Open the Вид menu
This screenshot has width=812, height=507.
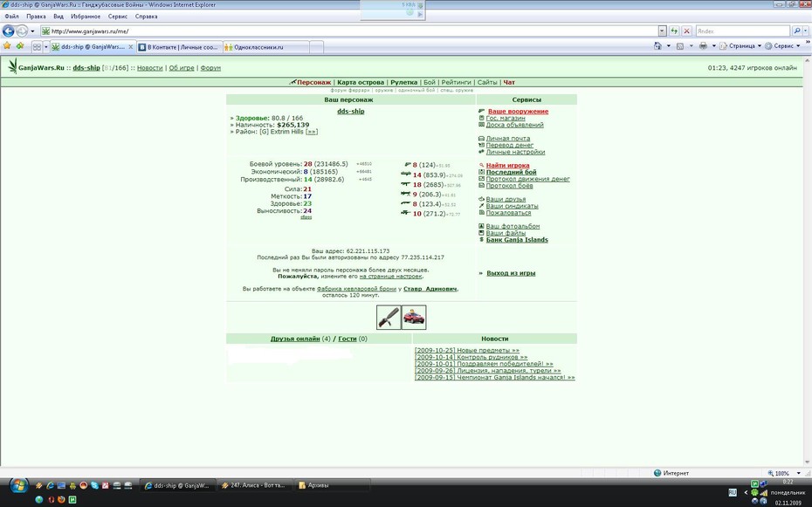click(x=58, y=17)
